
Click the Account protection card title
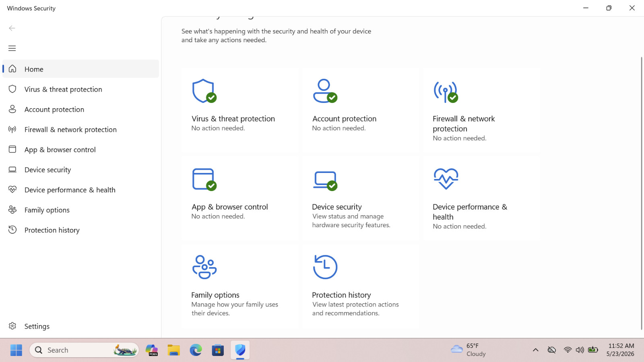tap(345, 119)
